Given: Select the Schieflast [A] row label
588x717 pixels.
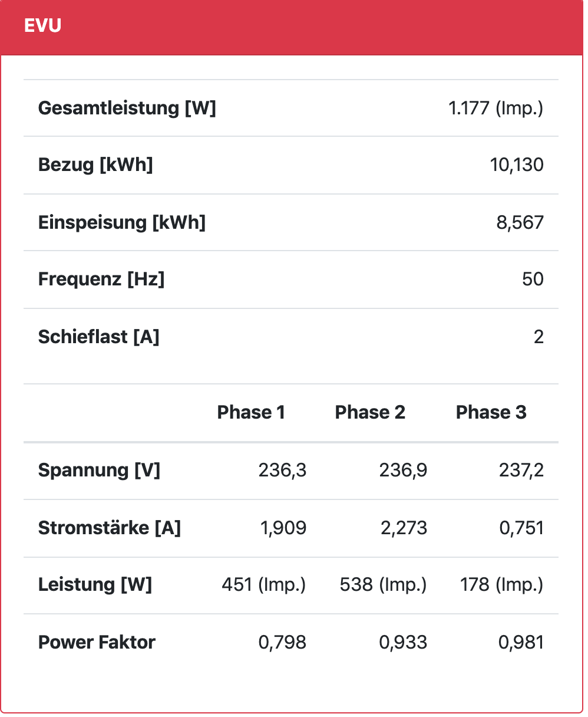Looking at the screenshot, I should click(x=98, y=337).
